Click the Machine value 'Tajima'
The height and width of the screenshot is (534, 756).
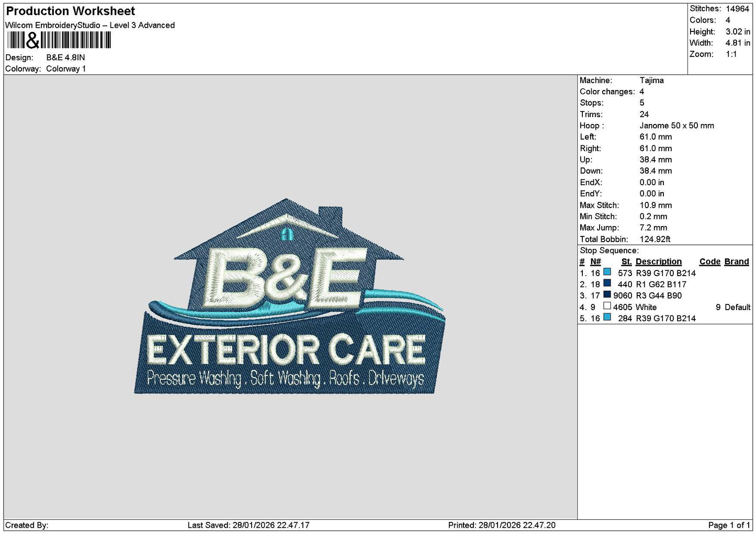651,80
